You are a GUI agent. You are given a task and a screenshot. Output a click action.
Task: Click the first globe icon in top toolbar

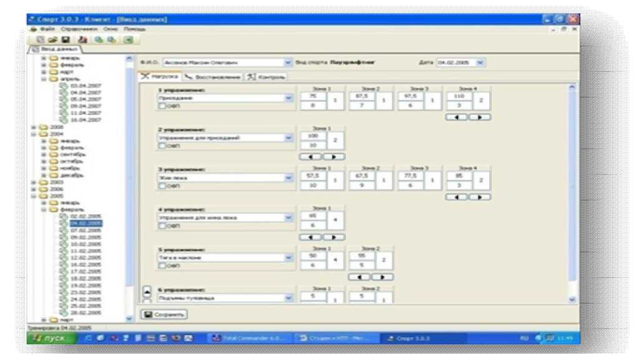click(99, 39)
